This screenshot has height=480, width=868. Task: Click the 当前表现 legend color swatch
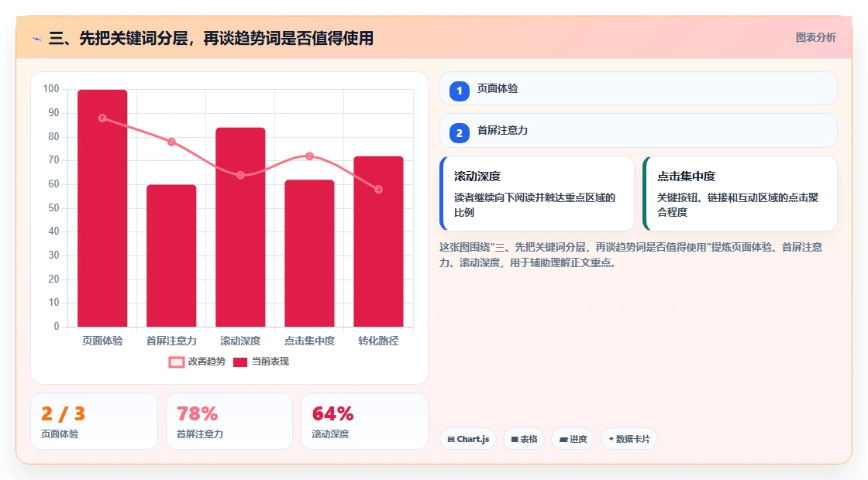(239, 362)
